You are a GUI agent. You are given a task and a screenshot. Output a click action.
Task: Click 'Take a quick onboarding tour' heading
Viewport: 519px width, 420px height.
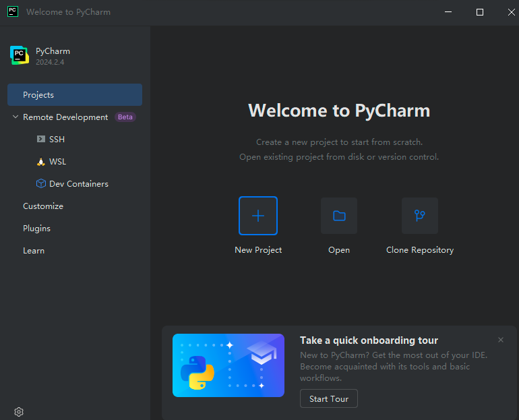(x=369, y=340)
